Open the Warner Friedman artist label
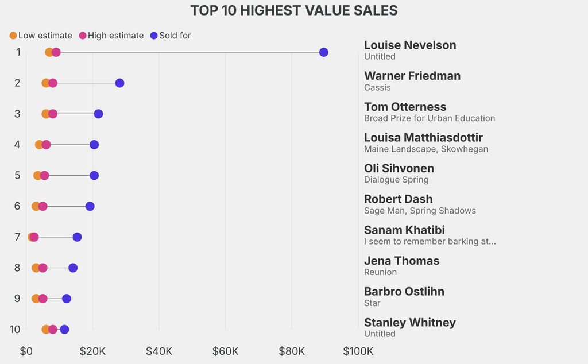588x364 pixels. (x=412, y=76)
